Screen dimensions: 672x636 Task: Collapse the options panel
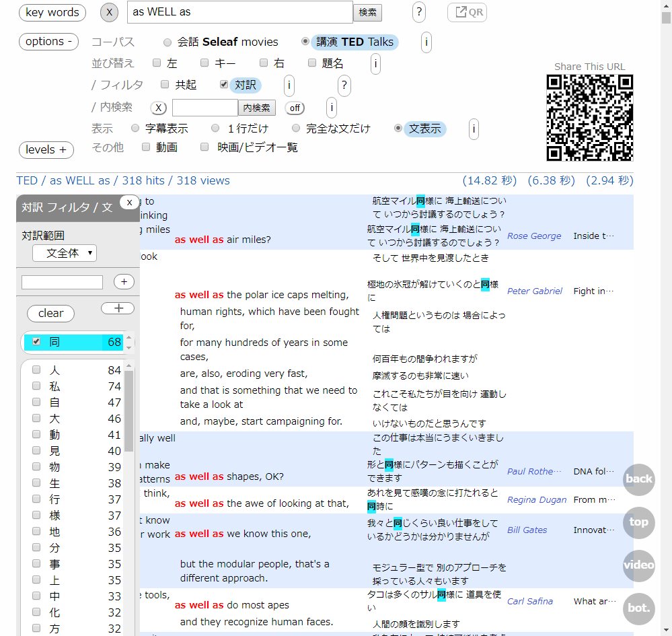point(48,41)
